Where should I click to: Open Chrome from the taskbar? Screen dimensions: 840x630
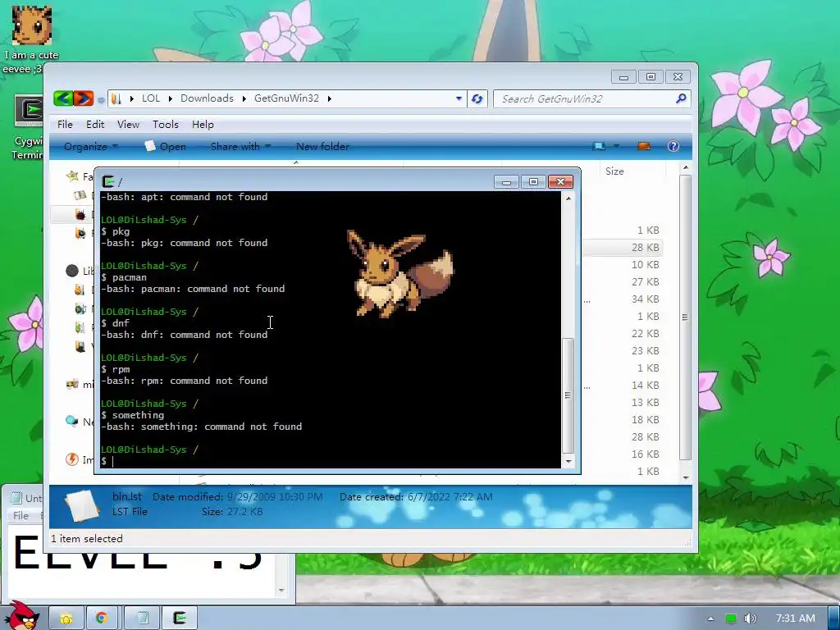(102, 619)
